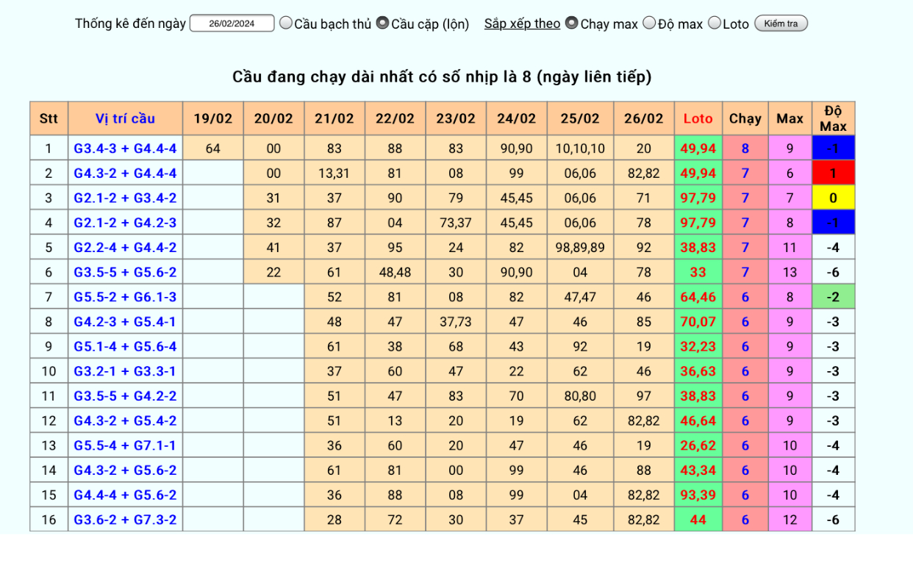Click the G5.5-4 + G7.1-1 link

point(125,445)
